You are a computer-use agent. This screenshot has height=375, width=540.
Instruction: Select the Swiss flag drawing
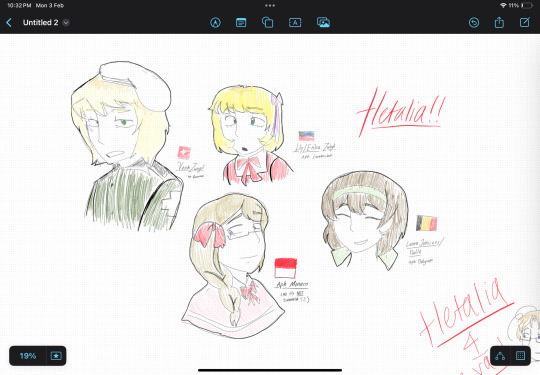(x=184, y=153)
